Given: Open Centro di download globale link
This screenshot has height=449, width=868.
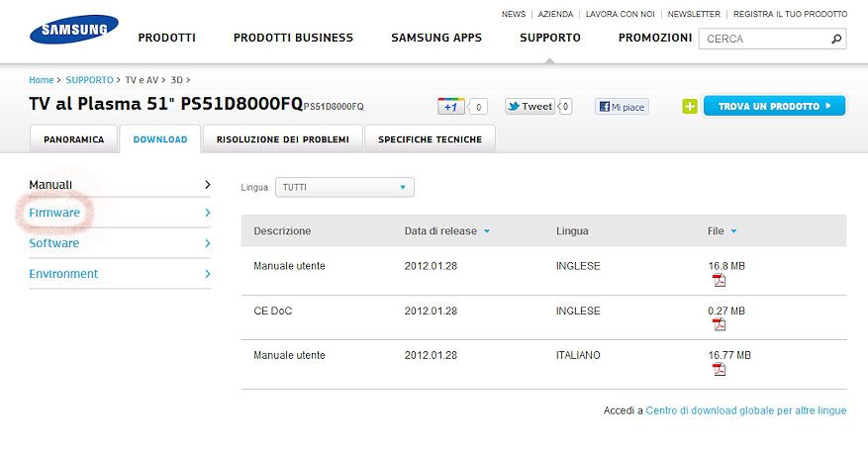Looking at the screenshot, I should [745, 410].
